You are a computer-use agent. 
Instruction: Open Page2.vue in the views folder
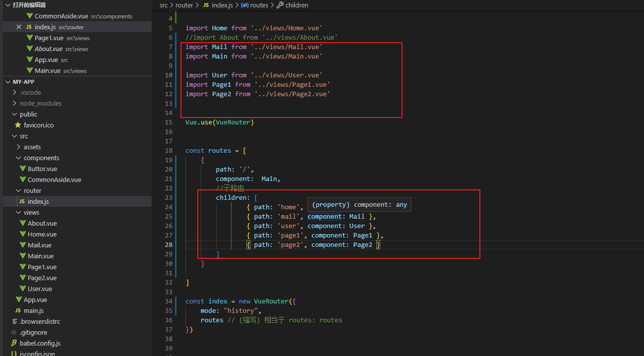pos(42,278)
